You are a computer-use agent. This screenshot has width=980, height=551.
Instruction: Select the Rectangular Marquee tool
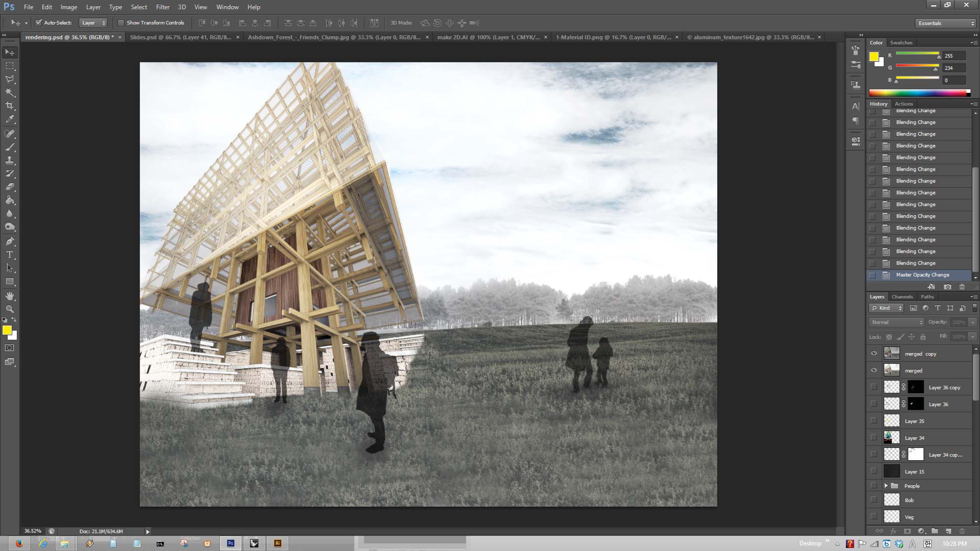10,66
